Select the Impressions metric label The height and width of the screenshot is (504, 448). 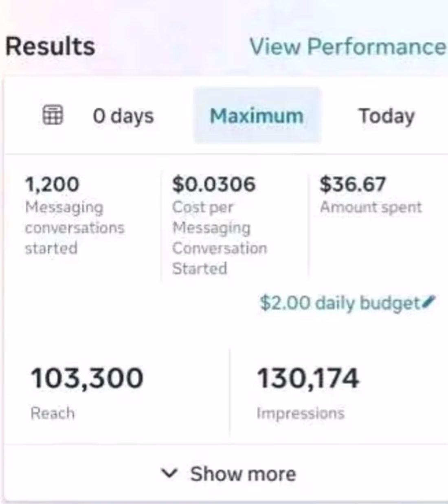coord(301,414)
